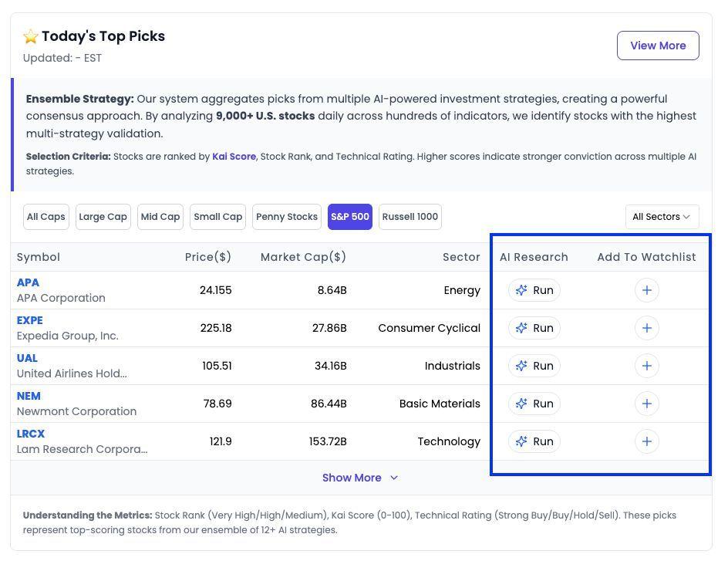Image resolution: width=728 pixels, height=561 pixels.
Task: Click the Market Cap($) column header
Action: pos(304,257)
